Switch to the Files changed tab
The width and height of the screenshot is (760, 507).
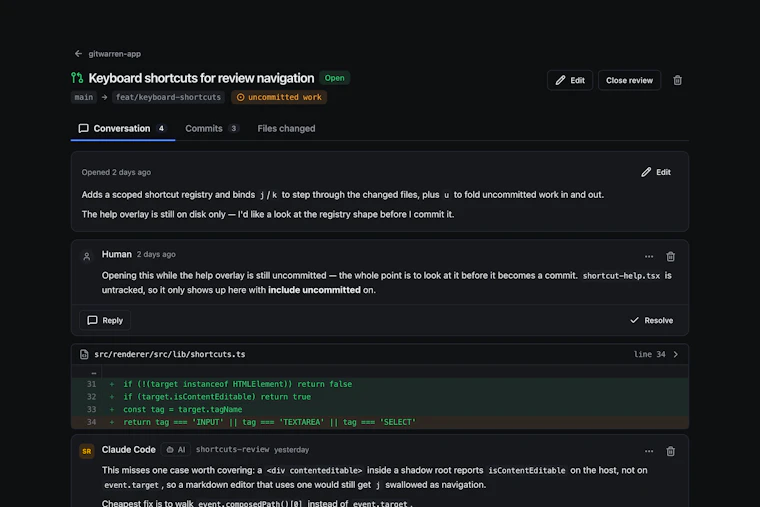coord(286,128)
